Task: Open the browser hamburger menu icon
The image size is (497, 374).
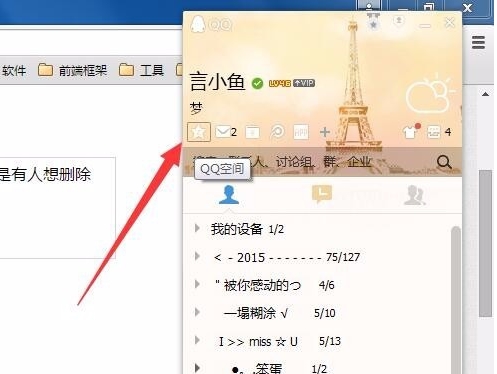Action: [x=478, y=43]
